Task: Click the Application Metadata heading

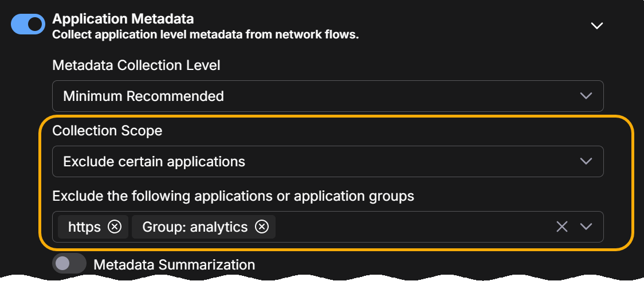Action: (123, 19)
